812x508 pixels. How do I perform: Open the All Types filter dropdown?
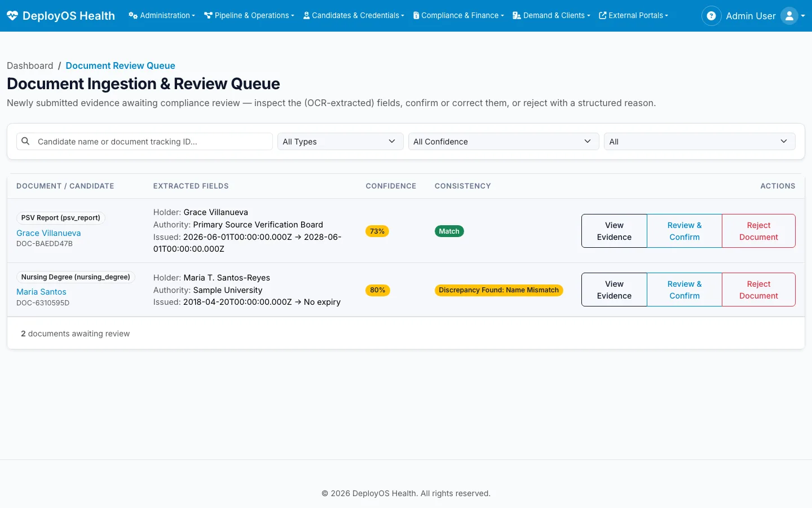[340, 142]
